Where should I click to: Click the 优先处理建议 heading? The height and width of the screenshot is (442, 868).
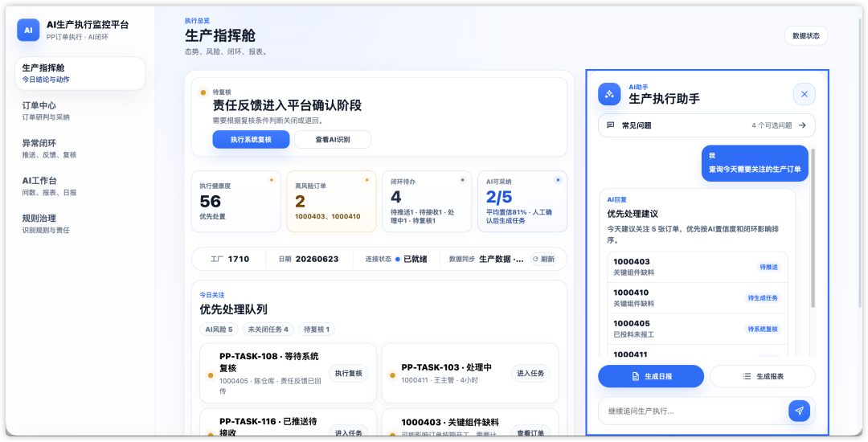[633, 214]
